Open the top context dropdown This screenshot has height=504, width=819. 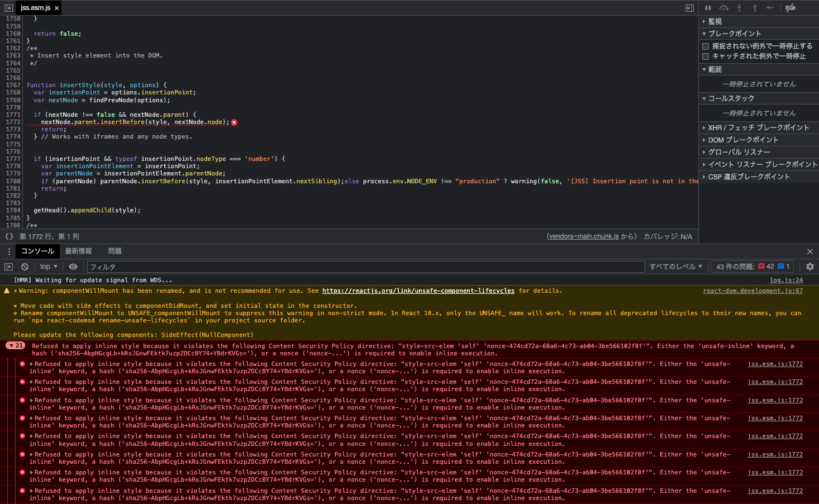[x=49, y=267]
